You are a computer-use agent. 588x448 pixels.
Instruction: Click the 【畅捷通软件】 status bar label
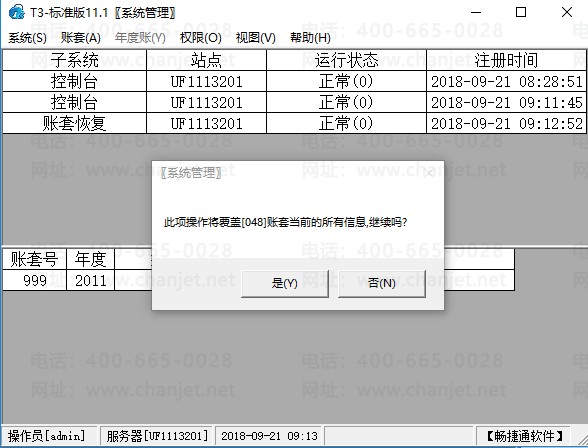pyautogui.click(x=524, y=436)
